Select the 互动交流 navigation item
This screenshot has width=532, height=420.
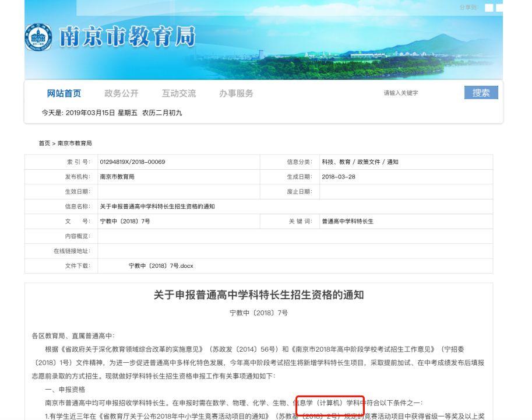179,93
